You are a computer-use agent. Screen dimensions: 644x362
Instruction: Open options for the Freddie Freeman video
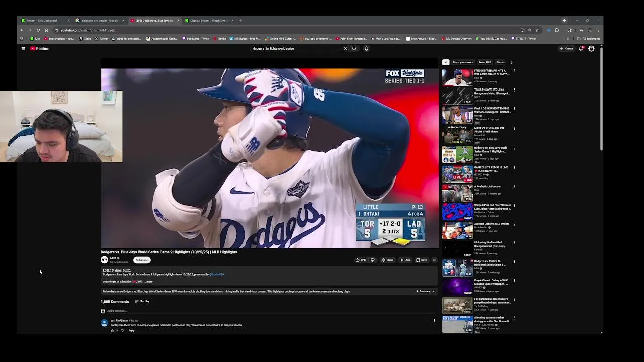[x=514, y=71]
